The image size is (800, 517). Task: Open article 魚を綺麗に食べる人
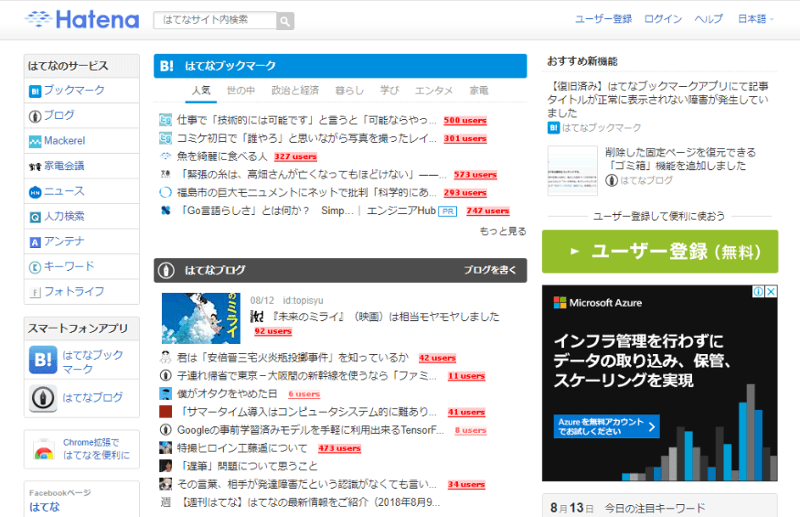[222, 157]
